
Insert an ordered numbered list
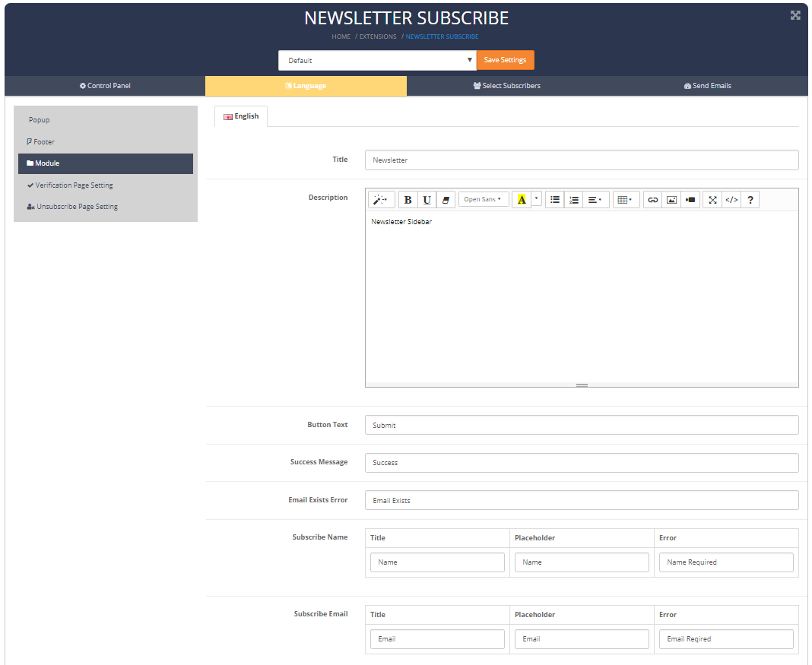click(574, 200)
